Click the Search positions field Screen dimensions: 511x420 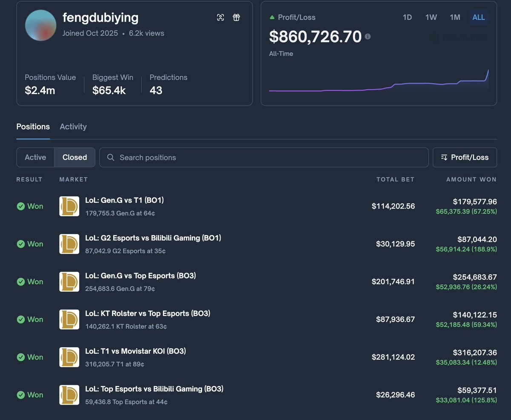pyautogui.click(x=264, y=157)
